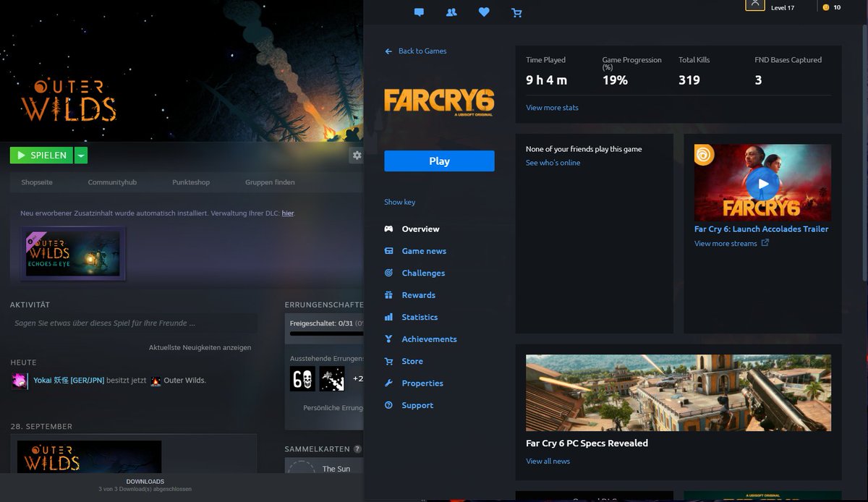Click the +2 remaining achievements indicator
This screenshot has height=502, width=868.
(x=357, y=378)
